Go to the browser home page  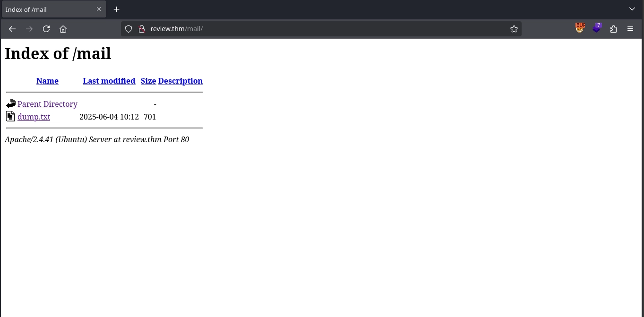pos(63,29)
